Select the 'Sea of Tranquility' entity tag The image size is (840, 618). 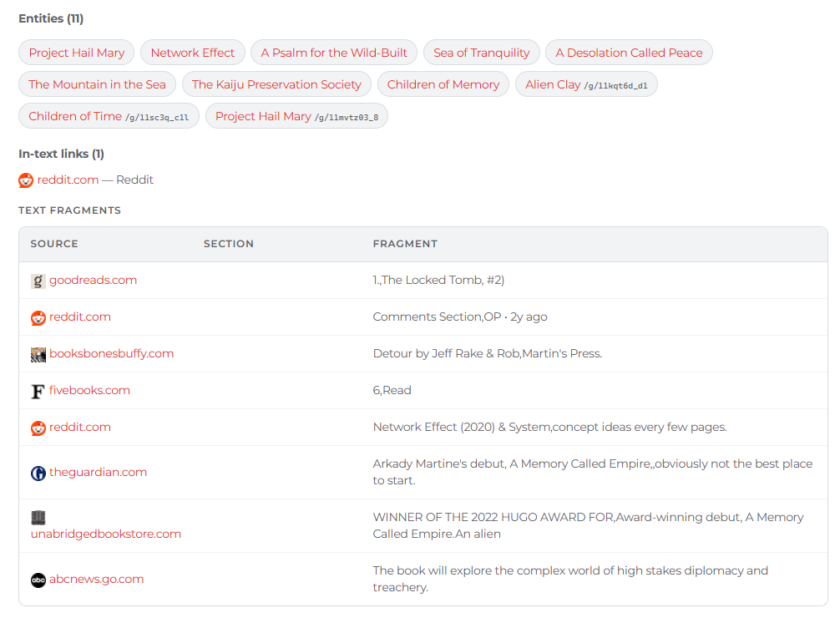point(482,52)
